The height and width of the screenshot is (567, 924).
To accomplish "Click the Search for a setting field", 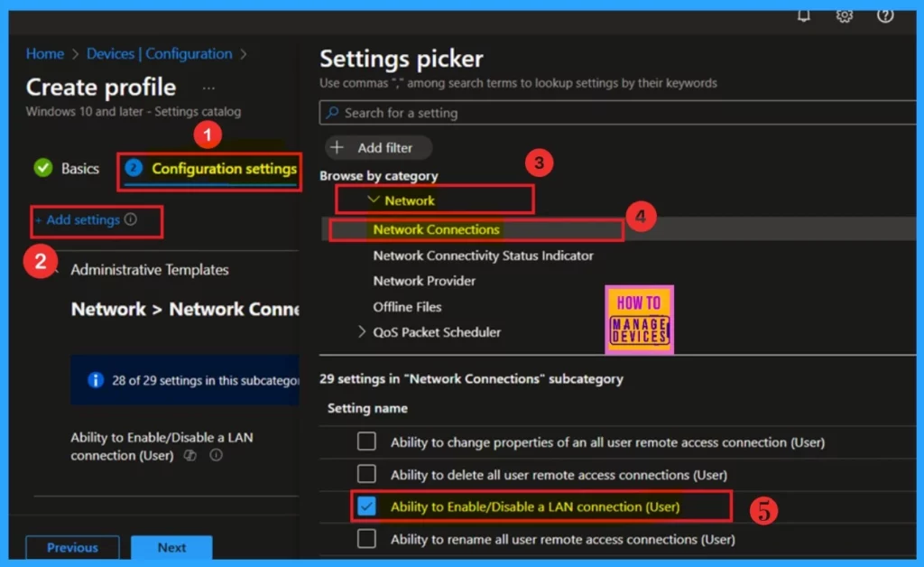I will [x=617, y=112].
